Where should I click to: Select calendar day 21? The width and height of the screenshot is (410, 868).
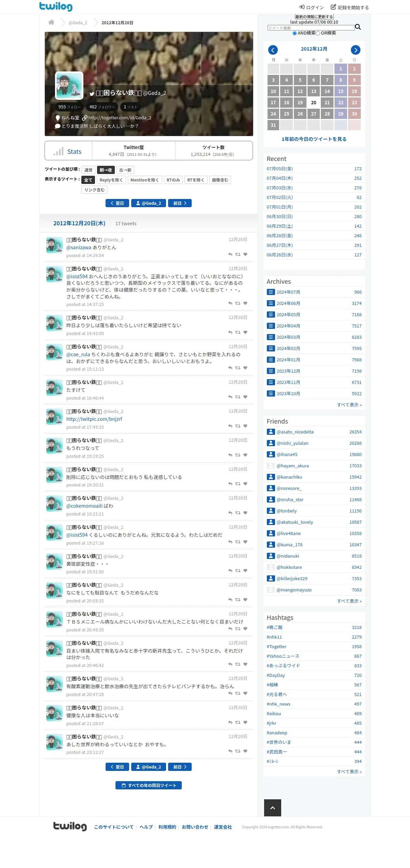tap(327, 103)
